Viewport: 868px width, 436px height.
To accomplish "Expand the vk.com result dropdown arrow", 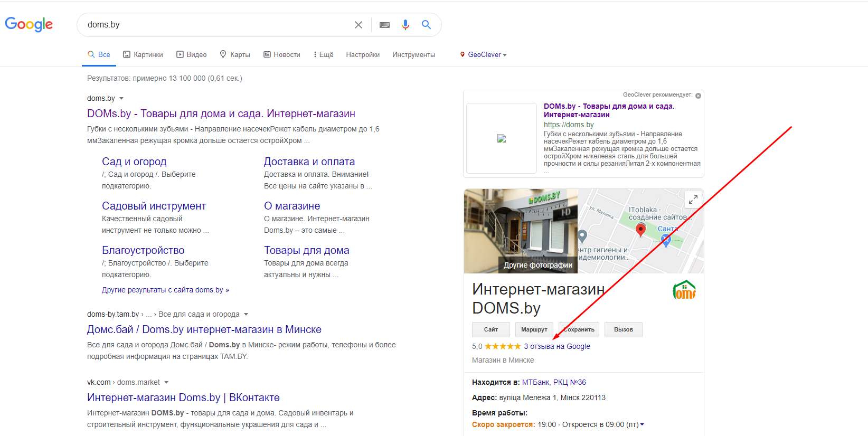I will (x=166, y=383).
